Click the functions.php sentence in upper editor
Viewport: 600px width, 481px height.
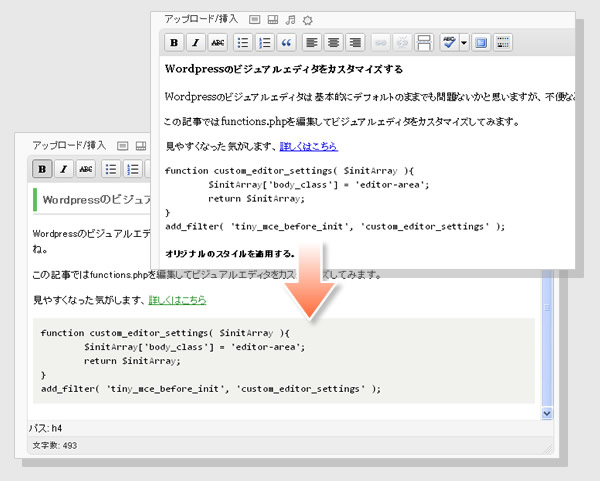pos(342,122)
